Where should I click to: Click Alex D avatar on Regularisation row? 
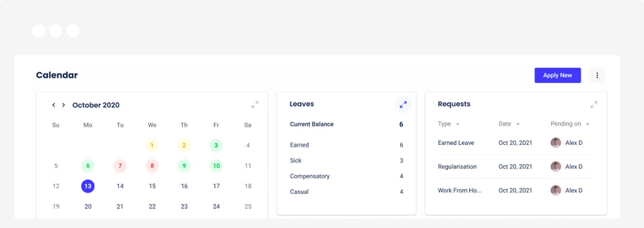556,166
